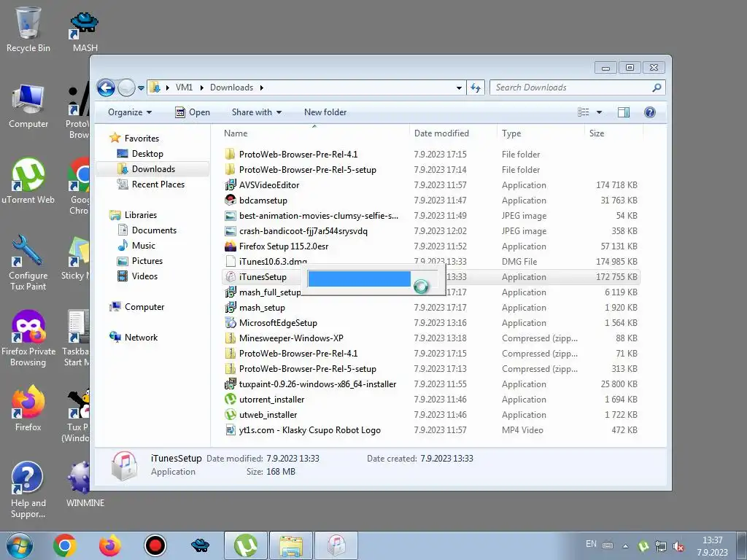This screenshot has height=560, width=747.
Task: Change view with the view icon
Action: point(583,112)
